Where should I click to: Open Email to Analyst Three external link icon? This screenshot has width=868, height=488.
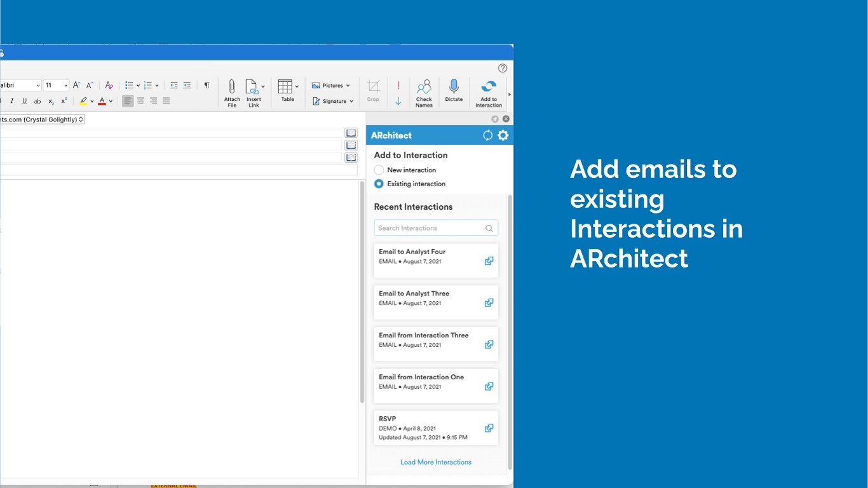pos(489,302)
